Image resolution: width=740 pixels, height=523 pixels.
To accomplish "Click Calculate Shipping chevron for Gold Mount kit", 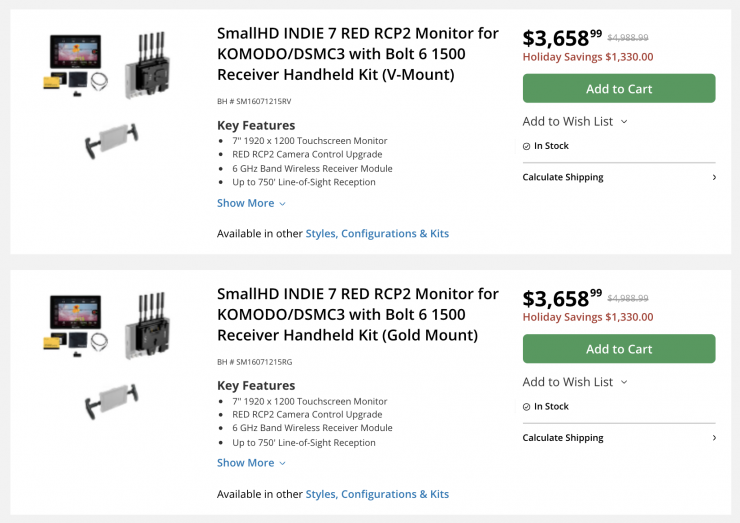I will click(x=713, y=438).
